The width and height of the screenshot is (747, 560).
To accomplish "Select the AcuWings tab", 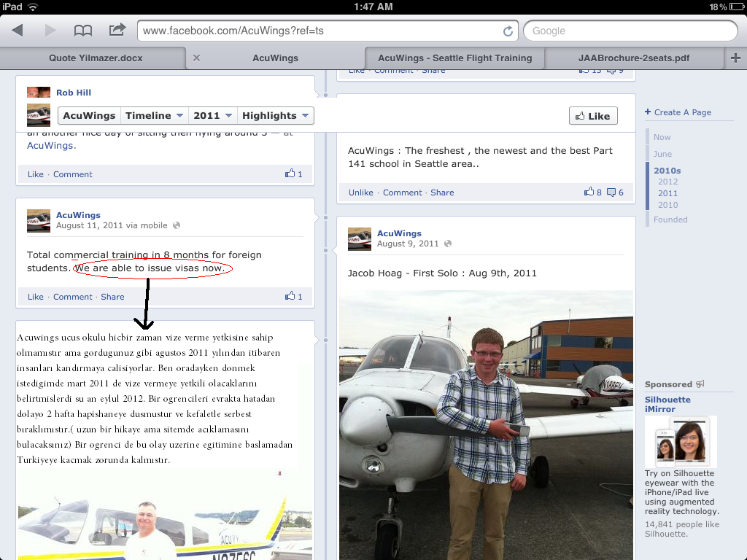I will (x=275, y=58).
